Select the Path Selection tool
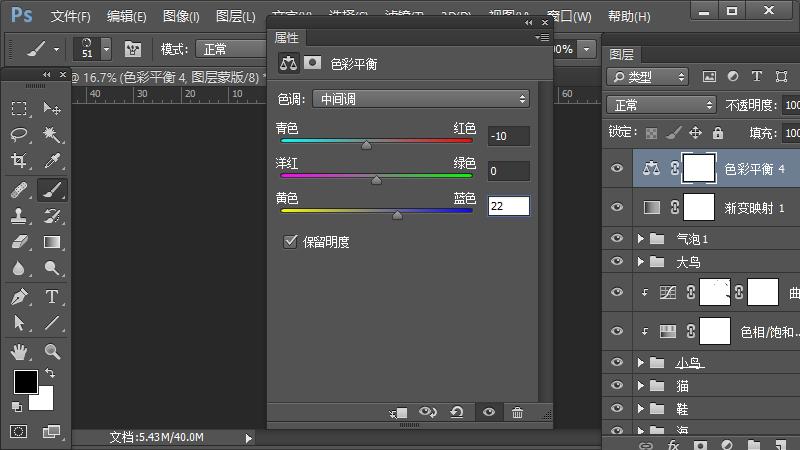The height and width of the screenshot is (450, 800). click(19, 322)
